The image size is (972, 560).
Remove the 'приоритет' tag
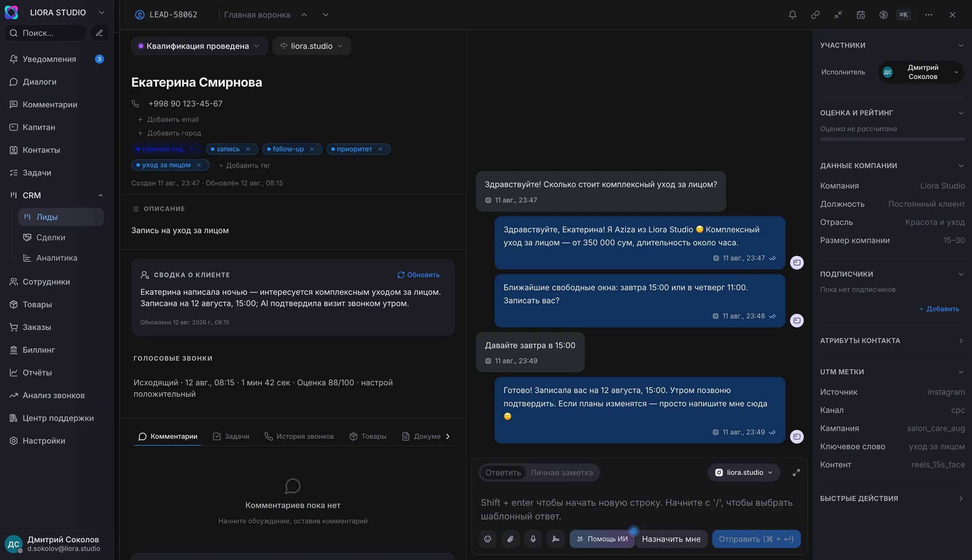pyautogui.click(x=380, y=149)
